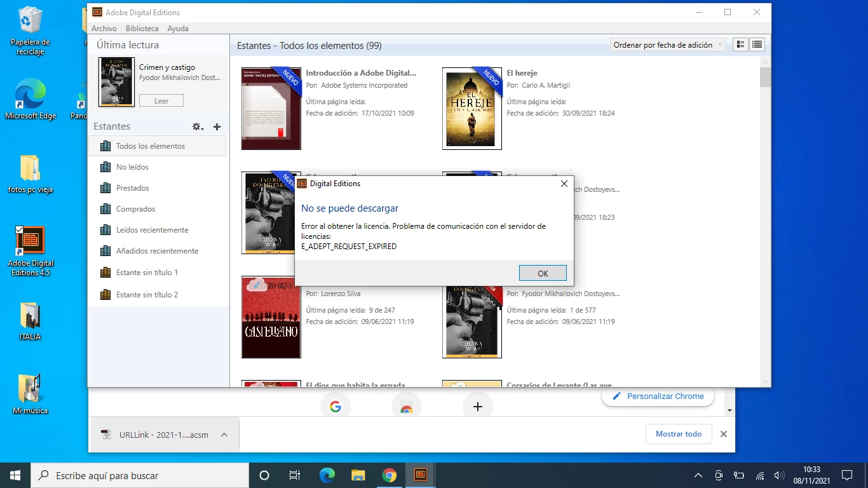Image resolution: width=868 pixels, height=488 pixels.
Task: Open the Mi música desktop folder
Action: (30, 394)
